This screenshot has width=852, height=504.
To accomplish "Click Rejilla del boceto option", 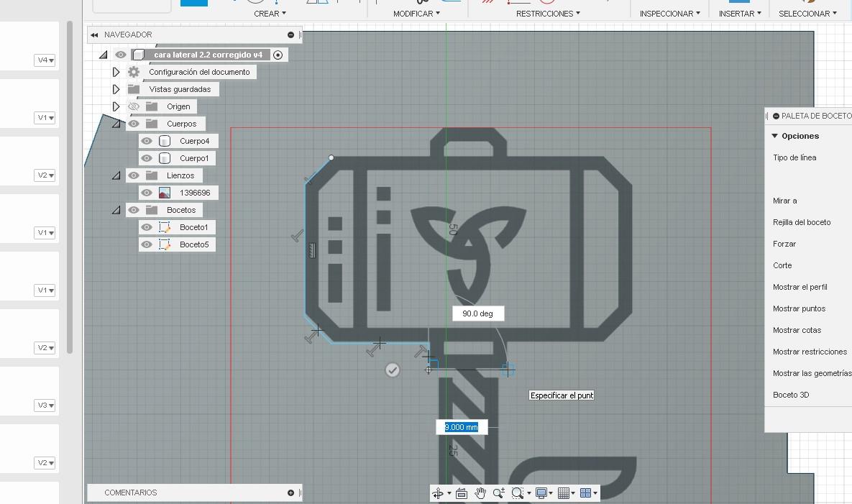I will 802,222.
